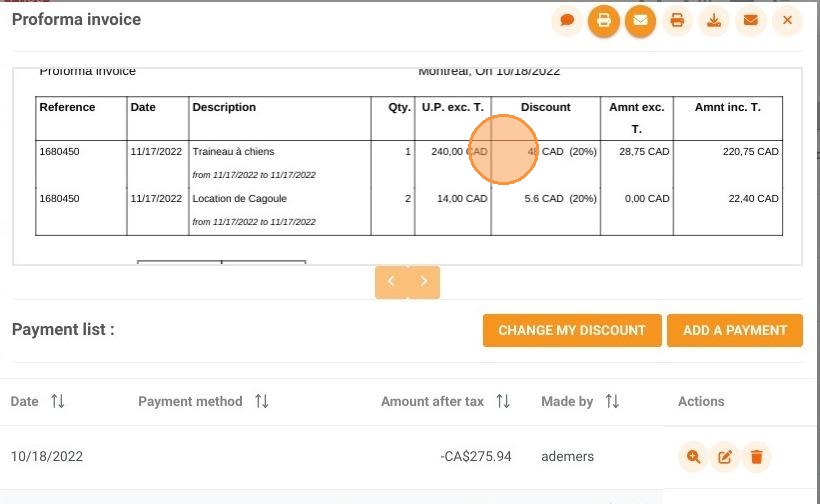
Task: Click the Actions column header
Action: click(x=701, y=402)
